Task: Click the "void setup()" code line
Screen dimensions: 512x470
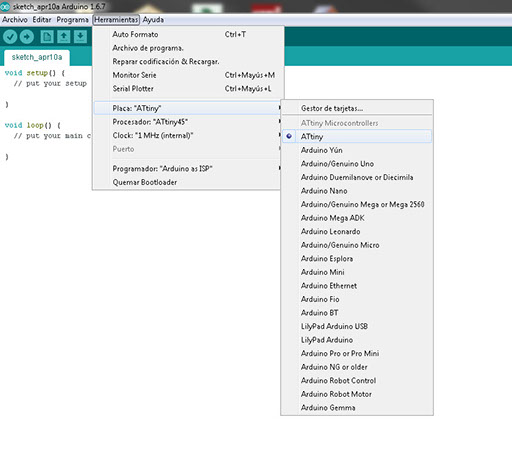Action: [x=35, y=73]
